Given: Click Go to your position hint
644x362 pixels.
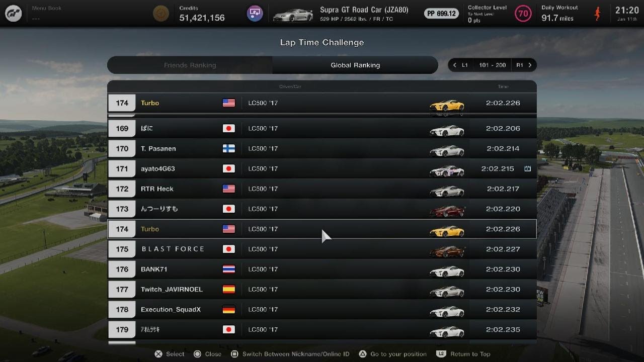Looking at the screenshot, I should pos(392,354).
